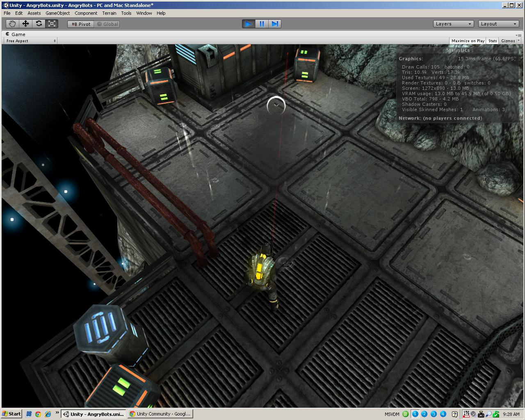Viewport: 525px width, 420px height.
Task: Stop play mode with the Play button
Action: point(249,24)
